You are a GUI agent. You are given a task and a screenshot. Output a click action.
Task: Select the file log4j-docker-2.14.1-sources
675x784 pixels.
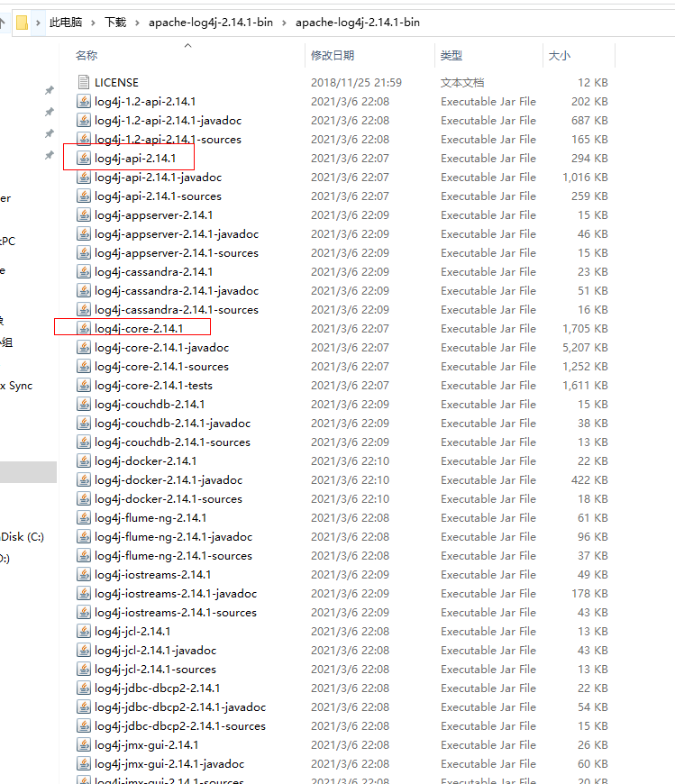click(169, 499)
